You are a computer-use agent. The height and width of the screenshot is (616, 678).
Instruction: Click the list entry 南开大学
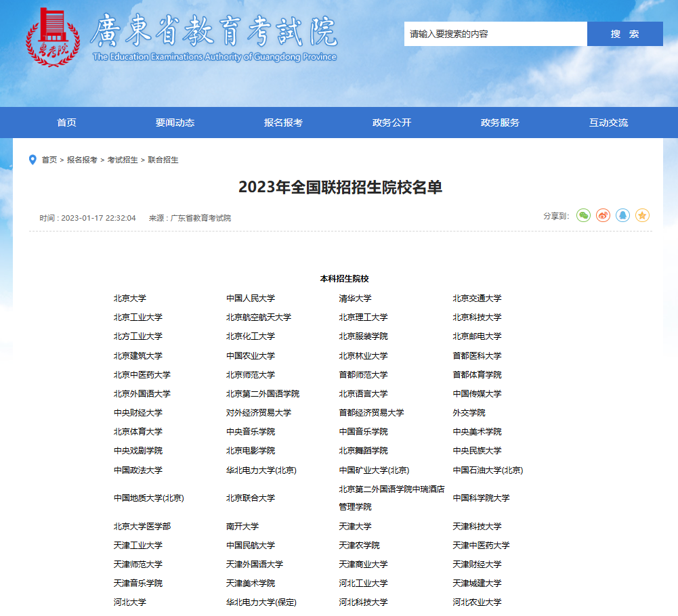tap(242, 527)
